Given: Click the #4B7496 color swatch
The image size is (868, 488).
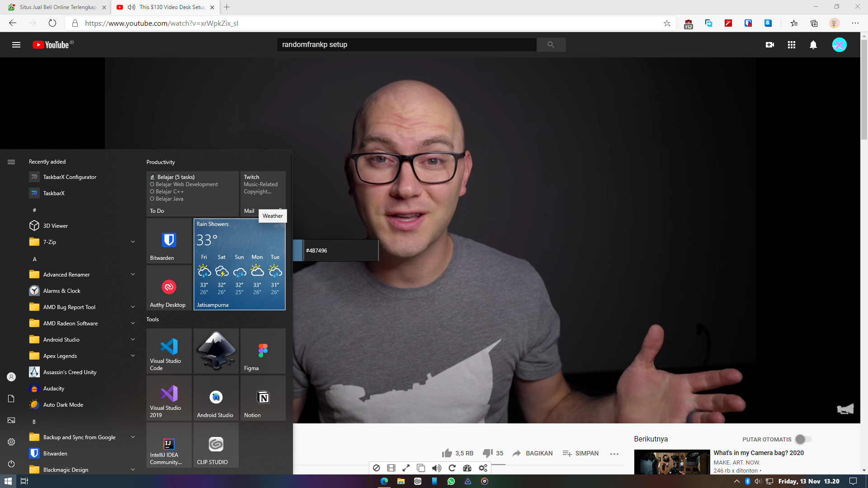Looking at the screenshot, I should point(298,250).
